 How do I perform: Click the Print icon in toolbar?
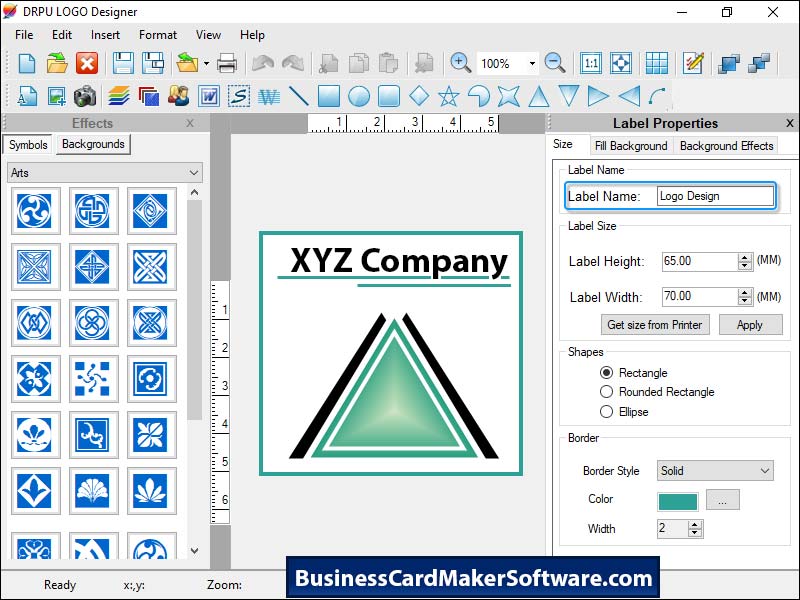(227, 63)
